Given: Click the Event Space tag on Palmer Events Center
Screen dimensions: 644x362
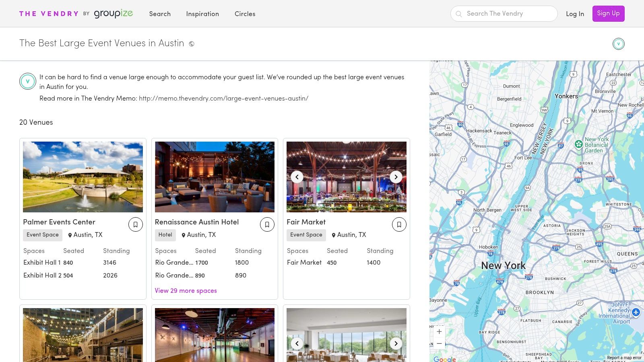Looking at the screenshot, I should pos(43,235).
